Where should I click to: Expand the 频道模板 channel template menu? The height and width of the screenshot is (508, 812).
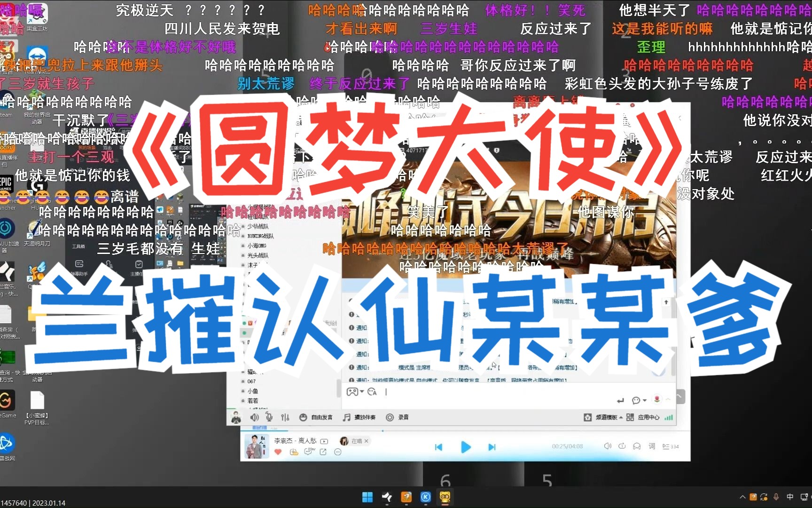click(603, 417)
